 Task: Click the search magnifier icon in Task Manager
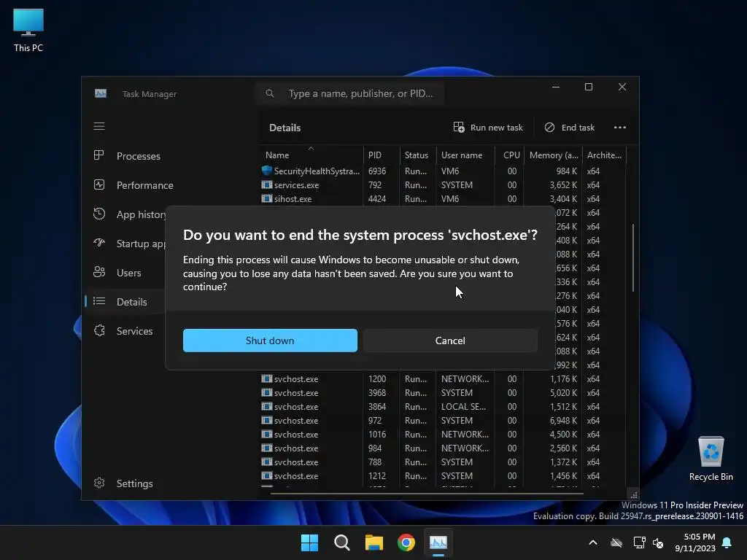pyautogui.click(x=270, y=93)
